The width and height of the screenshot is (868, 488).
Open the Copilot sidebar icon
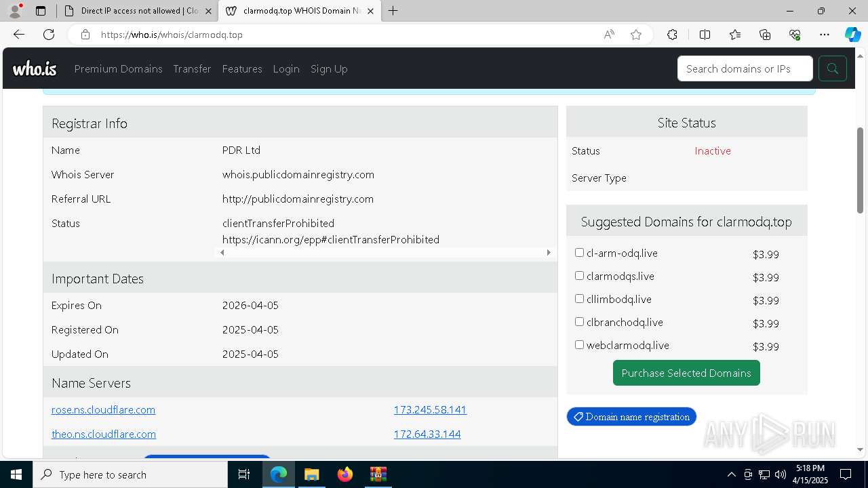pyautogui.click(x=852, y=35)
